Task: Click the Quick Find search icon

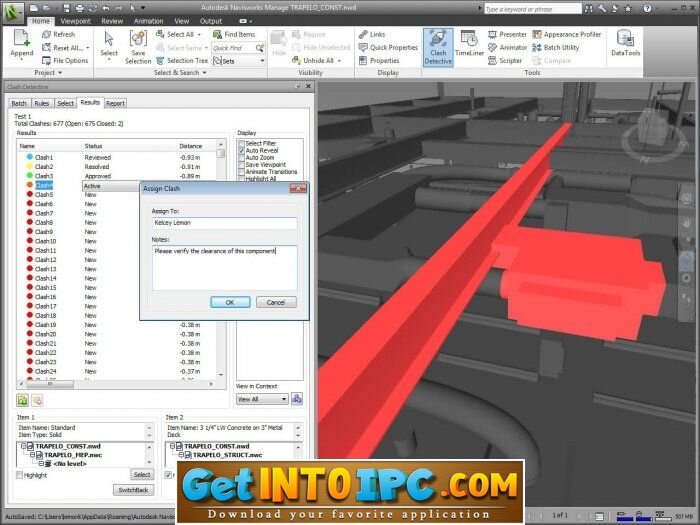Action: click(260, 48)
